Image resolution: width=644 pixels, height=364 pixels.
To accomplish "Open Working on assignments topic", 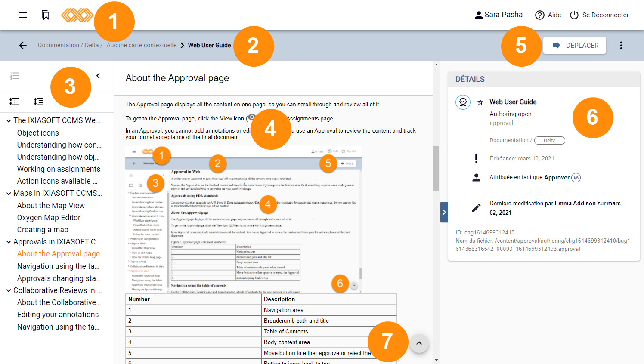I will [x=59, y=169].
